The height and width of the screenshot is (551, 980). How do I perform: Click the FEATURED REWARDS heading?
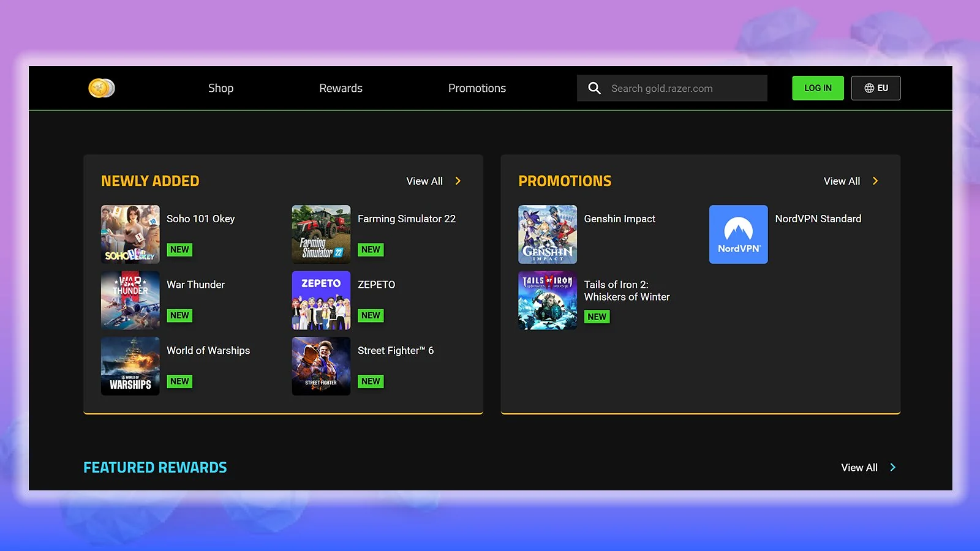pyautogui.click(x=155, y=468)
